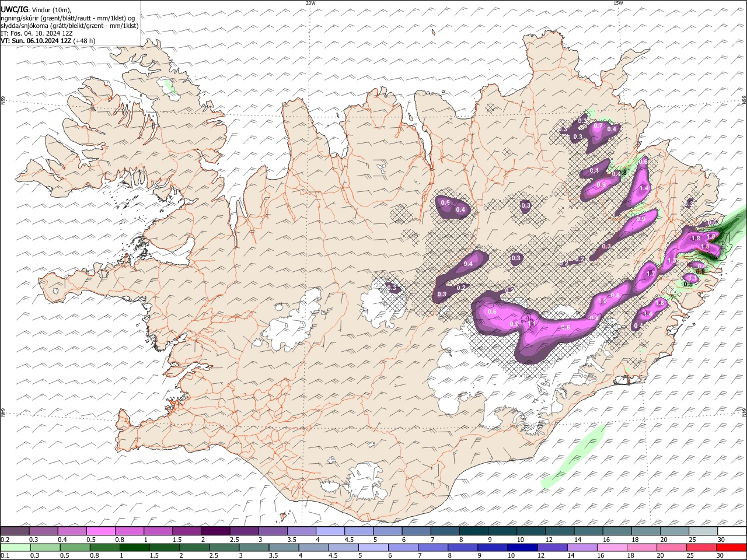Click the '20W' longitude label at the top

click(x=310, y=3)
